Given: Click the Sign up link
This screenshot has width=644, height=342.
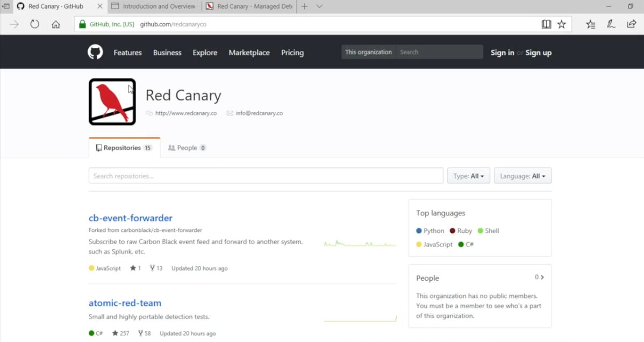Looking at the screenshot, I should click(538, 53).
